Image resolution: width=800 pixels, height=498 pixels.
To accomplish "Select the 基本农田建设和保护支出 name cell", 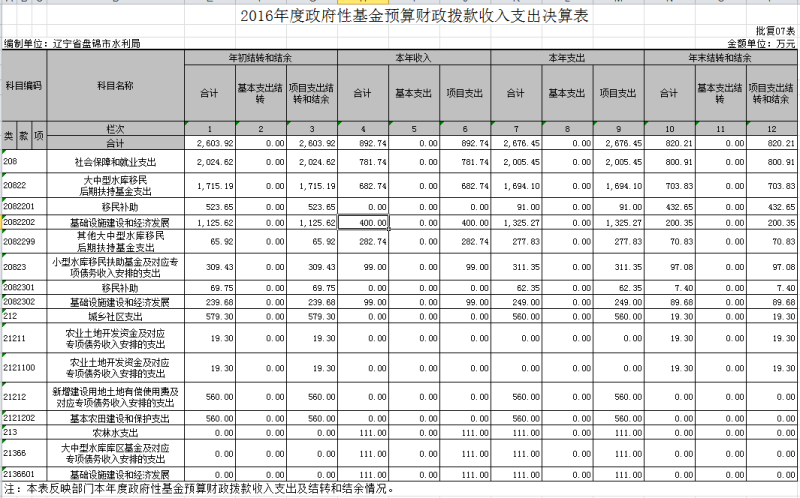I will point(115,418).
